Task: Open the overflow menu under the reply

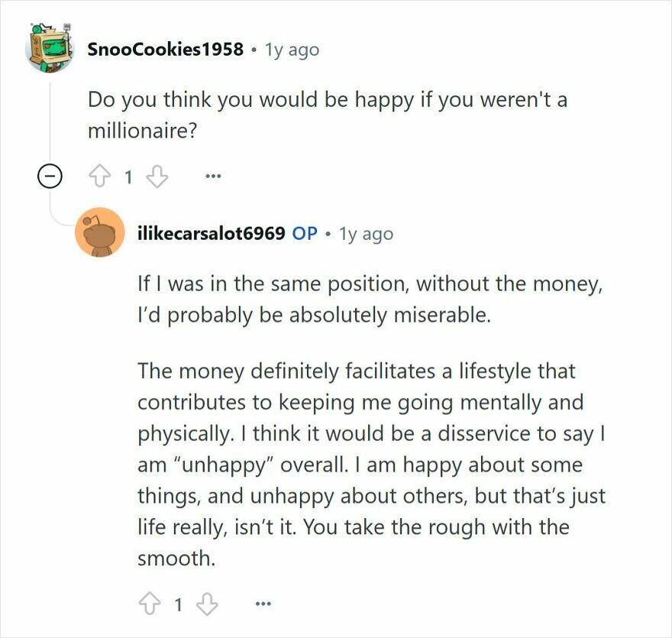Action: (262, 603)
